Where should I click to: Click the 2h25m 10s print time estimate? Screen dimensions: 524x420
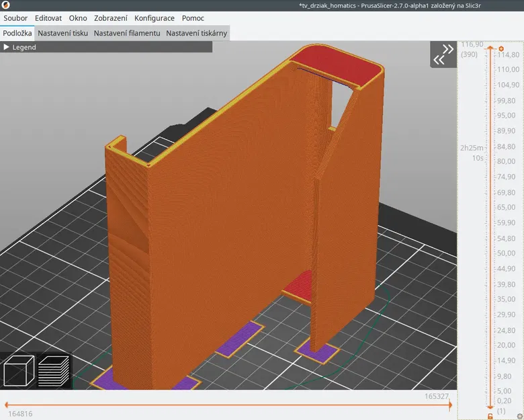coord(472,153)
